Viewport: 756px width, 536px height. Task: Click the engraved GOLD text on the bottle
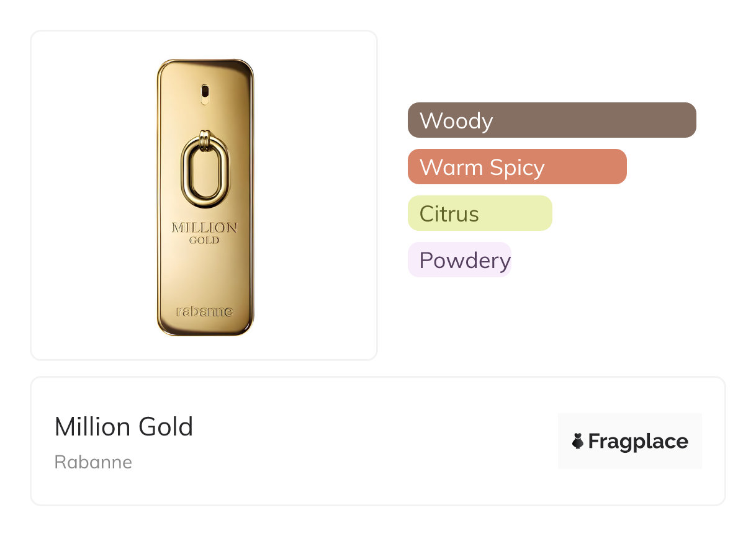204,240
